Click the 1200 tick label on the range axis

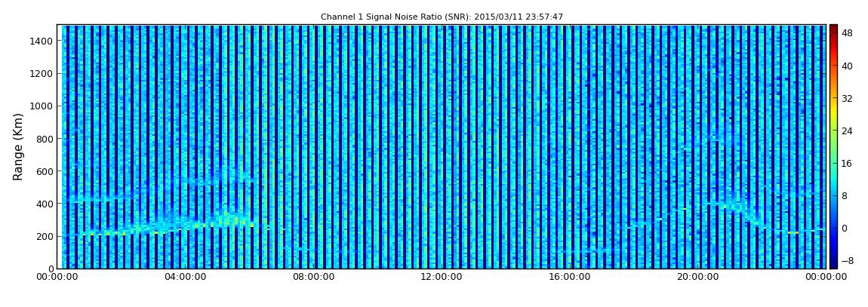click(x=42, y=74)
